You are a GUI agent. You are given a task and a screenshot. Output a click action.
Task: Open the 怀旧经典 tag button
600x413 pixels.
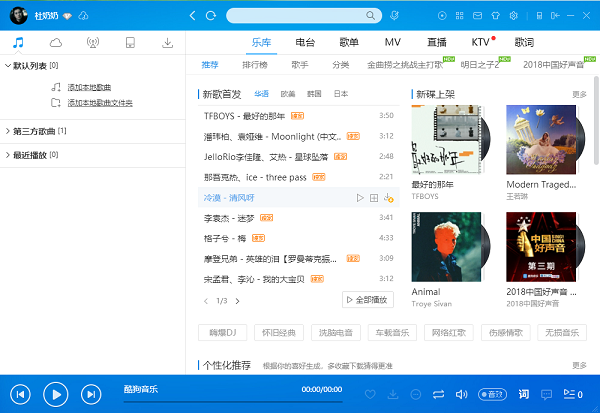pyautogui.click(x=279, y=333)
